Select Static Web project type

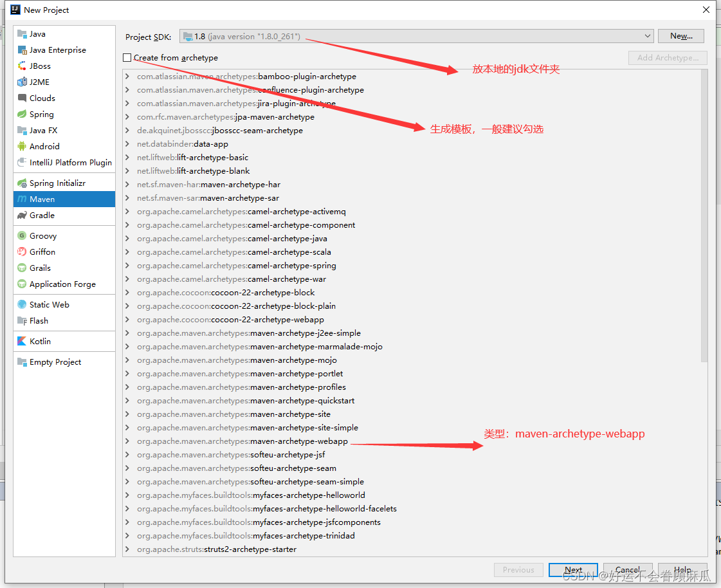coord(64,304)
